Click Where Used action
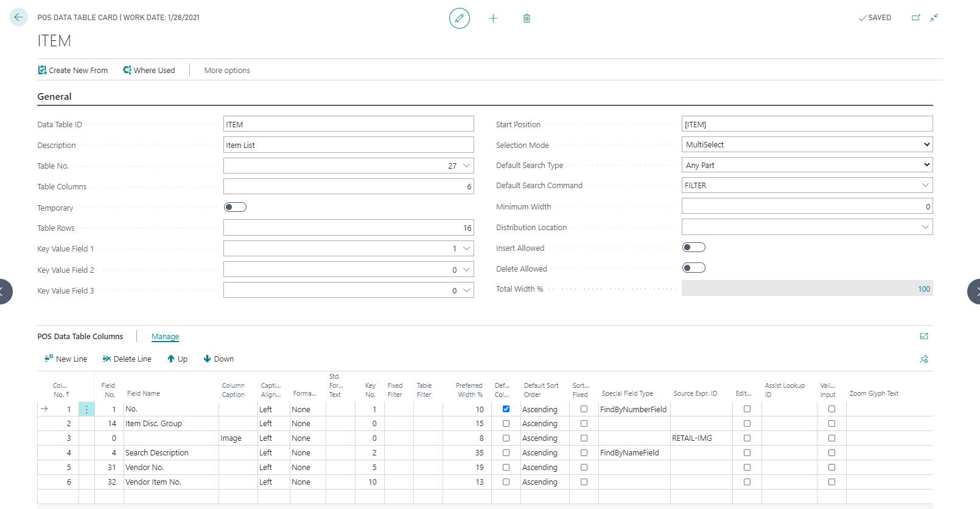The height and width of the screenshot is (509, 980). 149,71
